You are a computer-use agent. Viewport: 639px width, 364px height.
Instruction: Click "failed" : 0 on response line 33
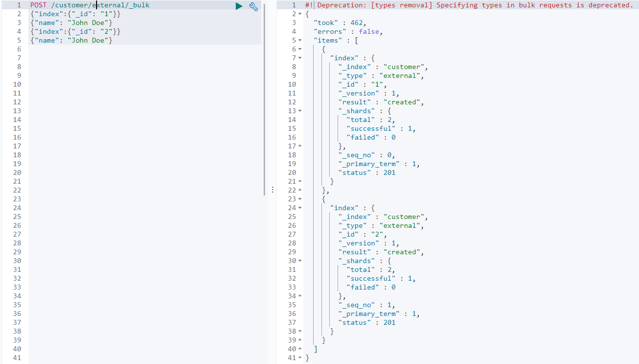pos(371,287)
